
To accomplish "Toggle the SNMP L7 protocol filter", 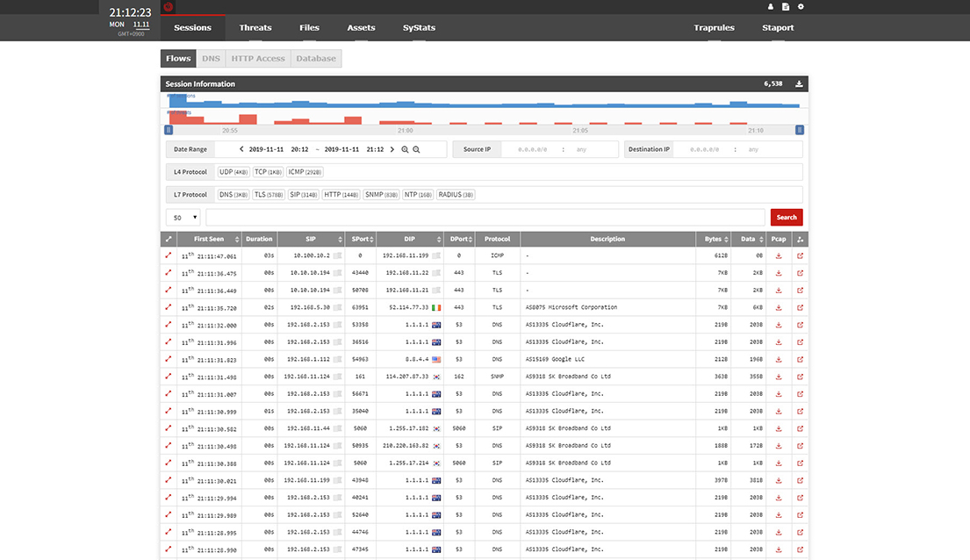I will click(x=381, y=194).
